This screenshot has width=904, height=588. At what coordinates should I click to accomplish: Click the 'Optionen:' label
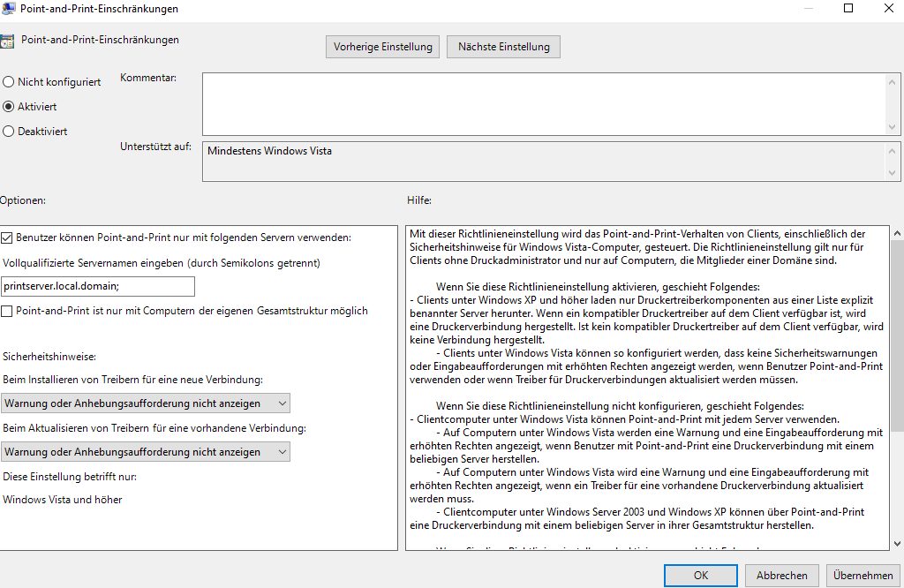[22, 200]
